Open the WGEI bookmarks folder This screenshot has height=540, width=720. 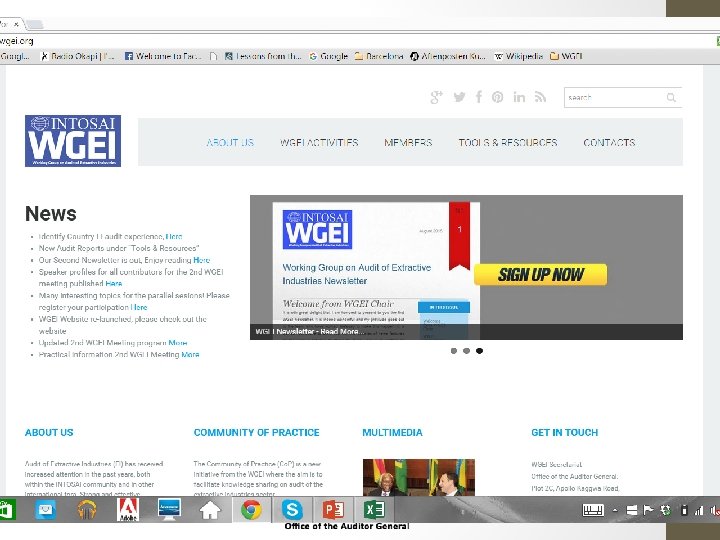click(566, 56)
